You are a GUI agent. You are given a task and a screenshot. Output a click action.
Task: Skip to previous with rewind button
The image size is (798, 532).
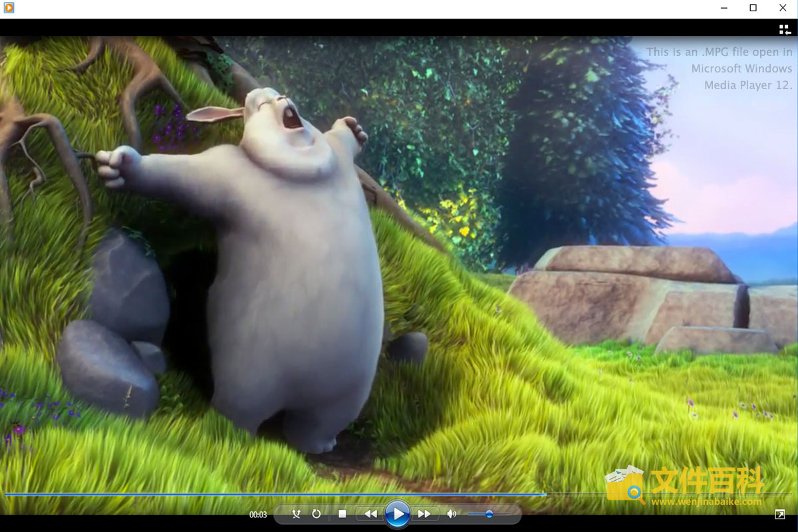[370, 514]
